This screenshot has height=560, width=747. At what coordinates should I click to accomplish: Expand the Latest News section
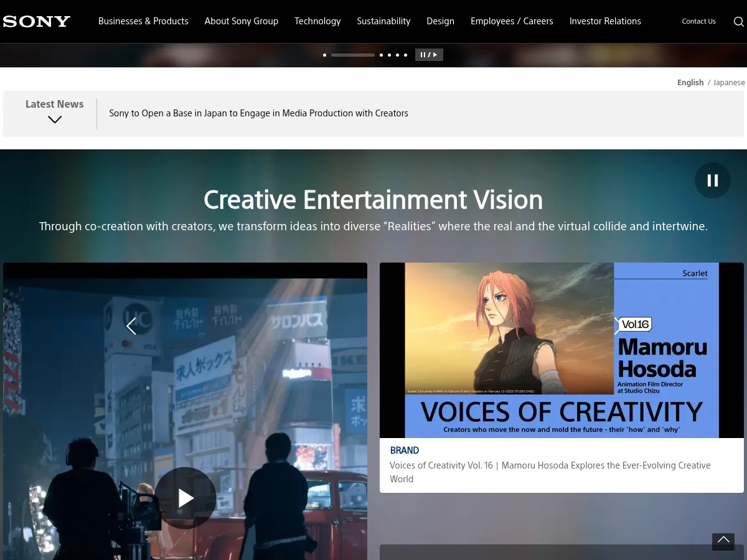[54, 119]
